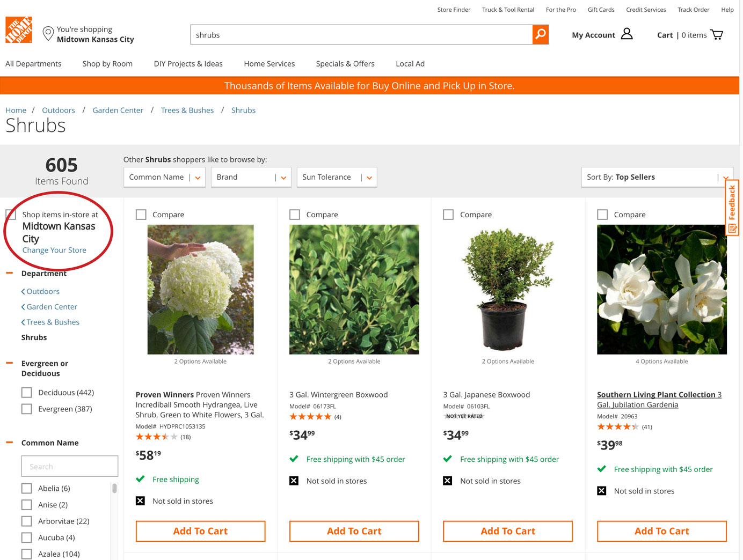Open the shopping cart icon
This screenshot has height=560, width=743.
click(717, 35)
